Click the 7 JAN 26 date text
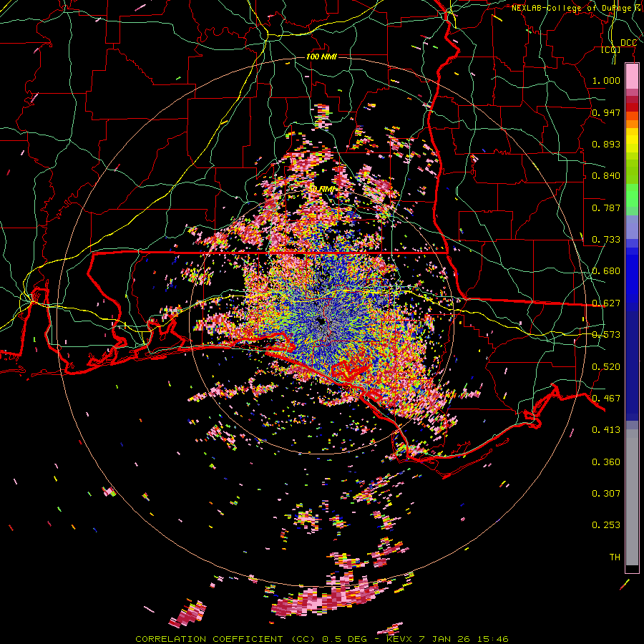 tap(444, 639)
